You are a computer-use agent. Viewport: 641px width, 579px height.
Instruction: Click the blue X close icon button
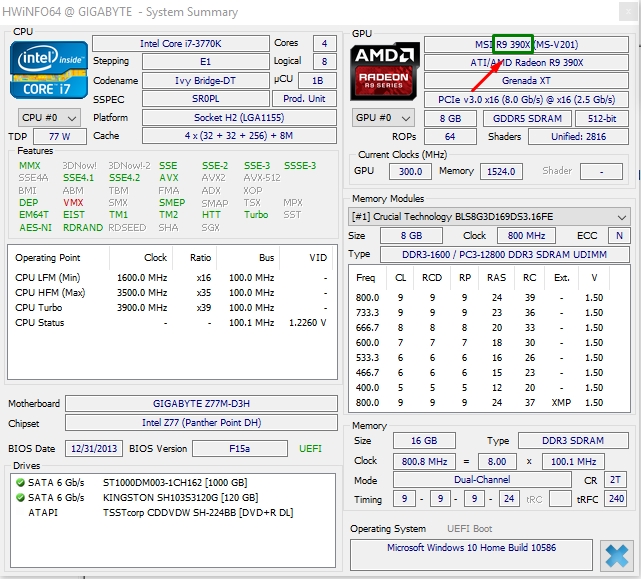click(616, 555)
